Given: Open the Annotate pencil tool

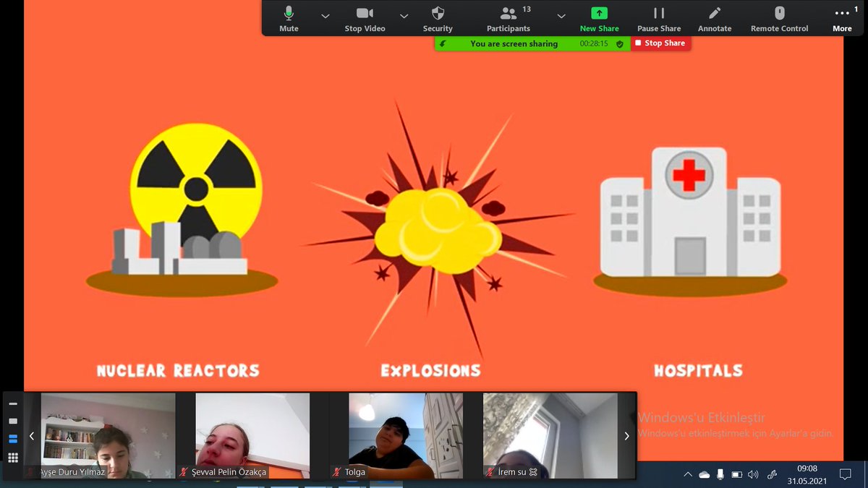Looking at the screenshot, I should (x=715, y=19).
